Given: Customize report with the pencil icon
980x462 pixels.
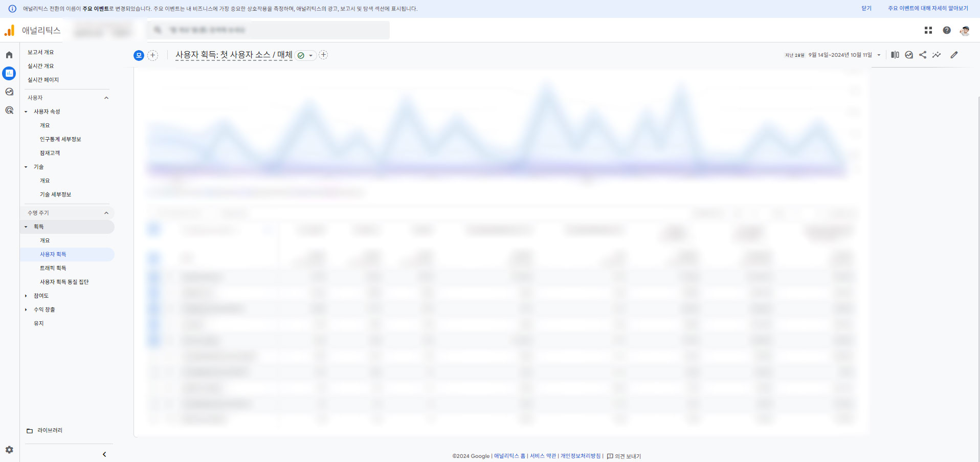Looking at the screenshot, I should coord(954,55).
